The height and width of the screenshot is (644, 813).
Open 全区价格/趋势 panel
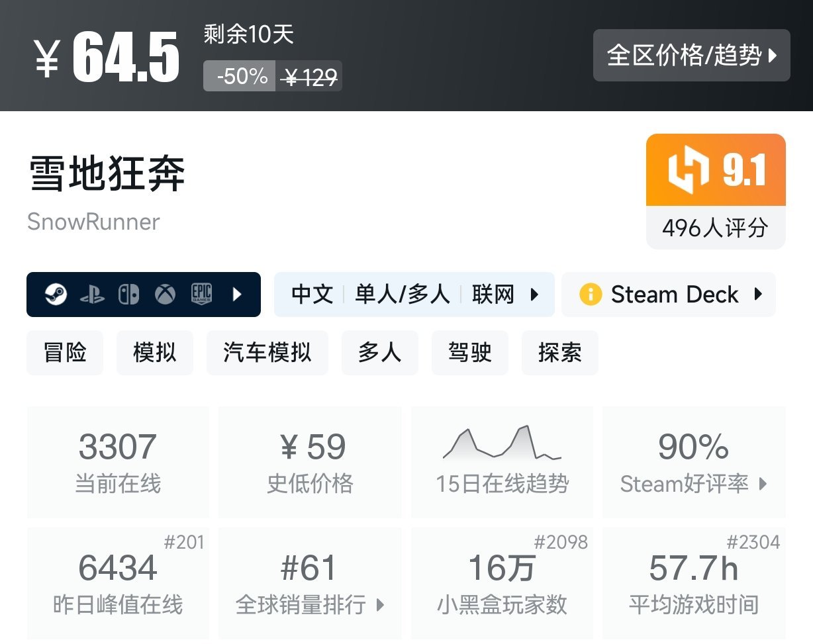coord(691,56)
